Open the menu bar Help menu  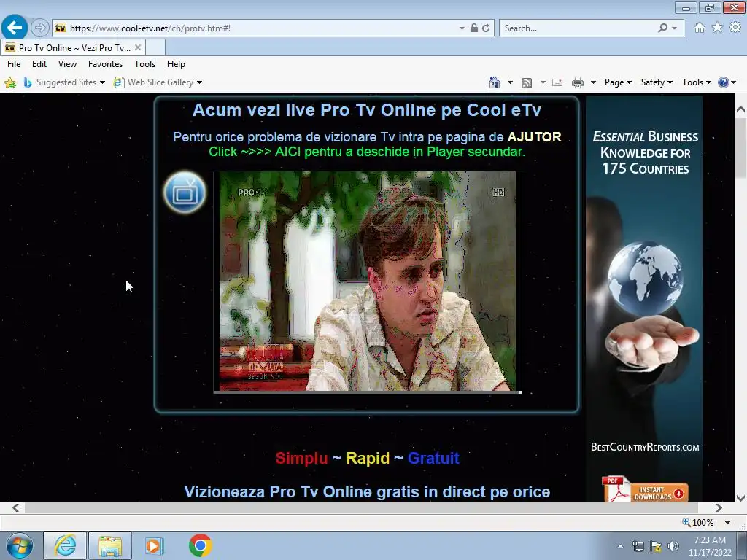[x=176, y=64]
